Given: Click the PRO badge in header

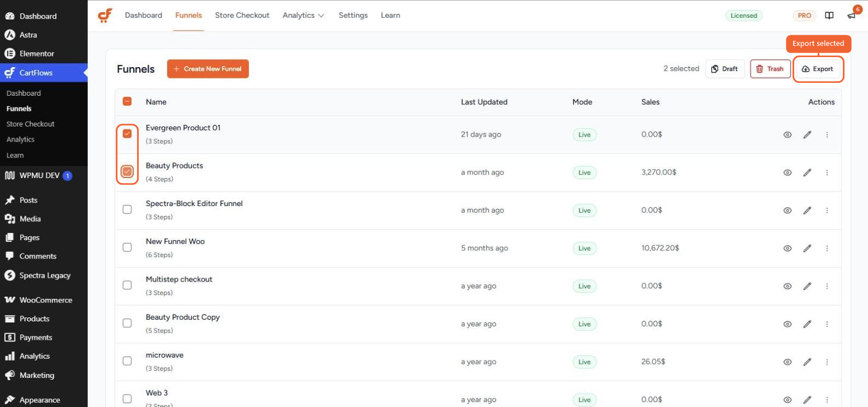Looking at the screenshot, I should point(804,16).
